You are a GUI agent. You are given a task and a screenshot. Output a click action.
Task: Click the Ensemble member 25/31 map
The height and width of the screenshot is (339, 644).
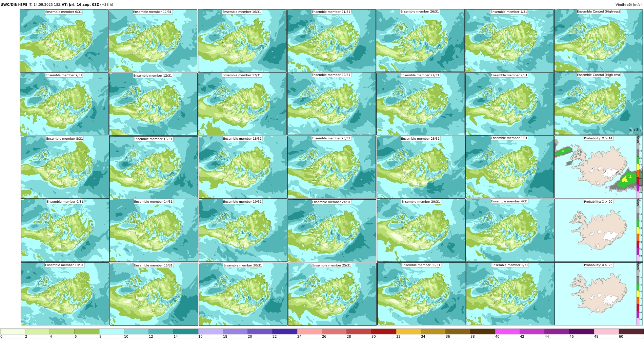point(332,294)
